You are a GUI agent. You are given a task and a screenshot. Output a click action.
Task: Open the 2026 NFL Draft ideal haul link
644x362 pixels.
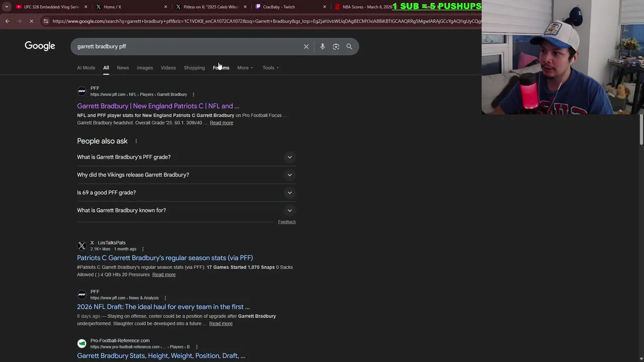164,307
